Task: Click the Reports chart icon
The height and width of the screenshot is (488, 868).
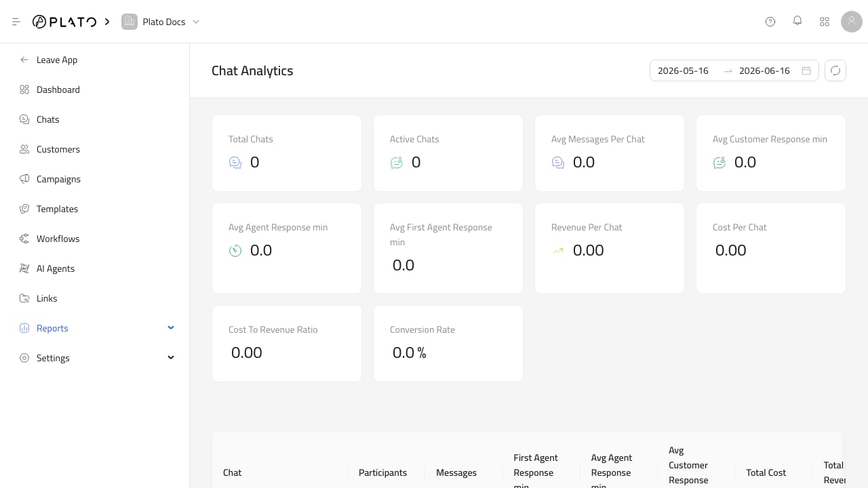Action: click(24, 328)
